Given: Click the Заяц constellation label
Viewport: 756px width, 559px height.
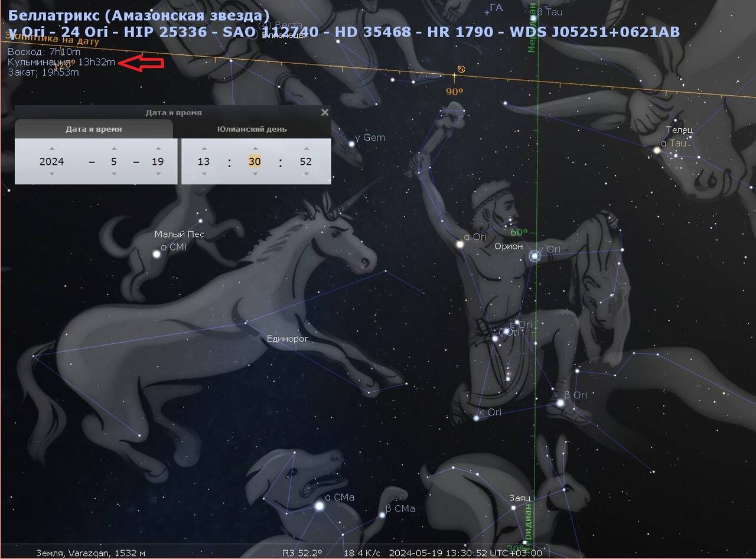Looking at the screenshot, I should [520, 498].
